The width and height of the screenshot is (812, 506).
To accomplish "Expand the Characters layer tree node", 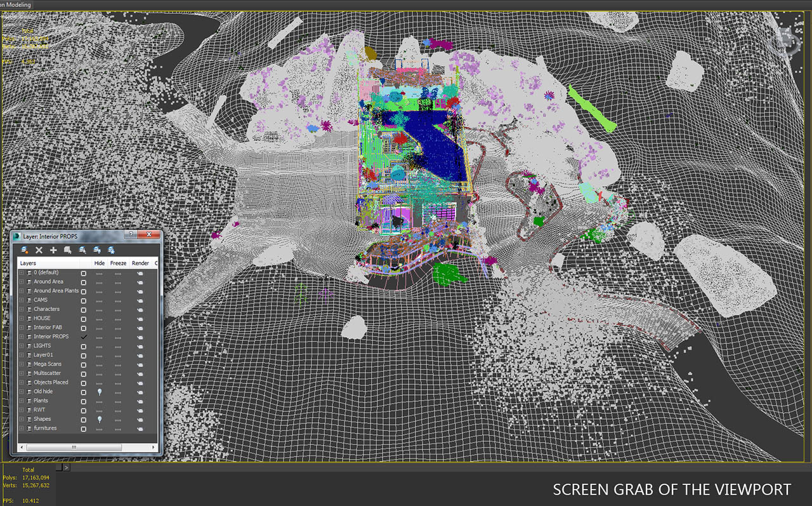I will pyautogui.click(x=22, y=309).
